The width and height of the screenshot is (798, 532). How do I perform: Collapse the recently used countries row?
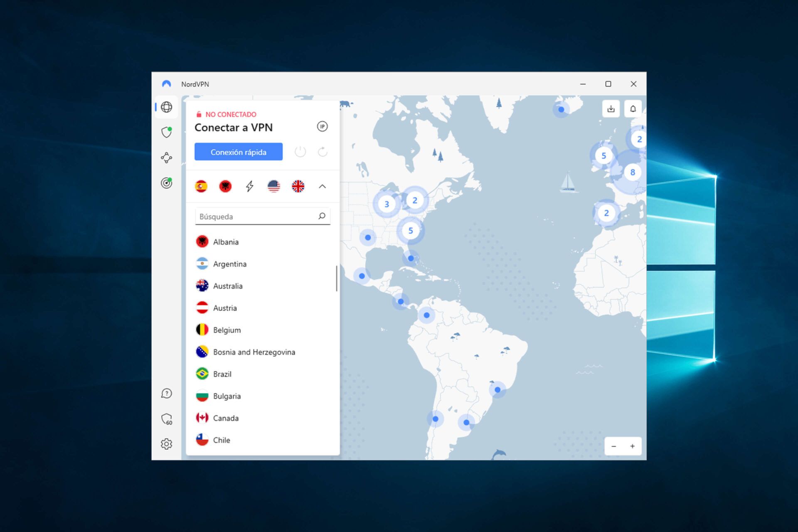pos(323,186)
